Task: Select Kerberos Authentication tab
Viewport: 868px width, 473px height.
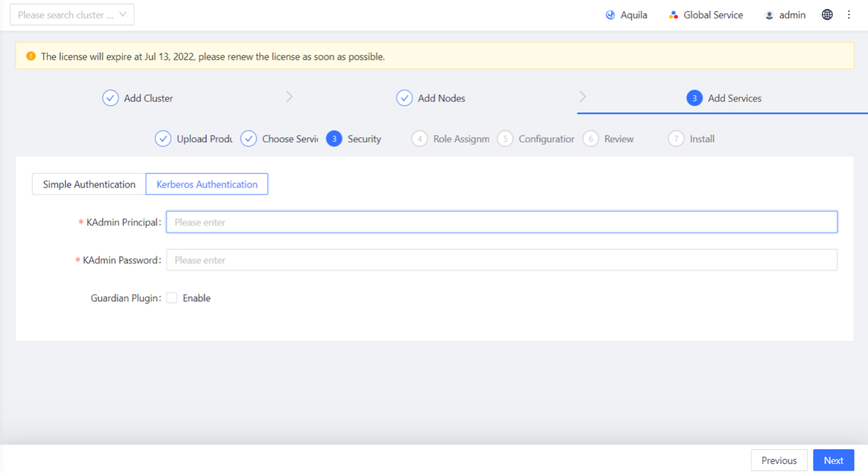Action: 207,184
